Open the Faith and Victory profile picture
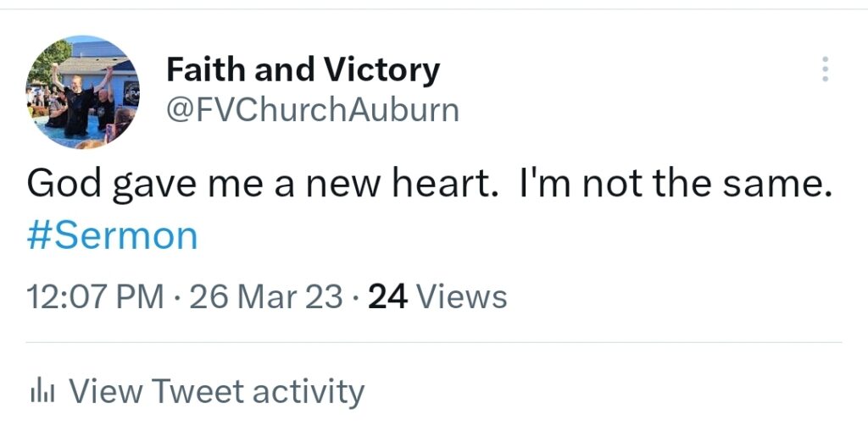Screen dimensions: 868x431 pyautogui.click(x=82, y=91)
